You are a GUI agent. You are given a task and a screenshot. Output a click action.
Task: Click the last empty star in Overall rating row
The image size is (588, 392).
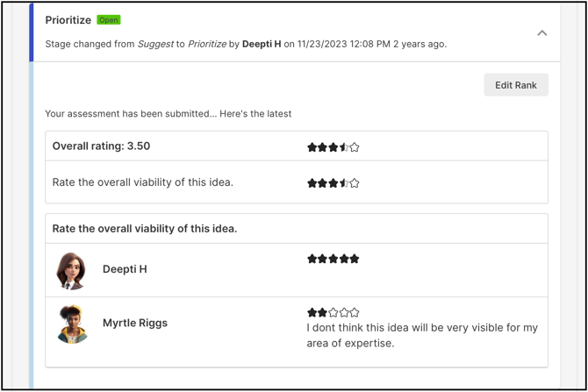[355, 147]
